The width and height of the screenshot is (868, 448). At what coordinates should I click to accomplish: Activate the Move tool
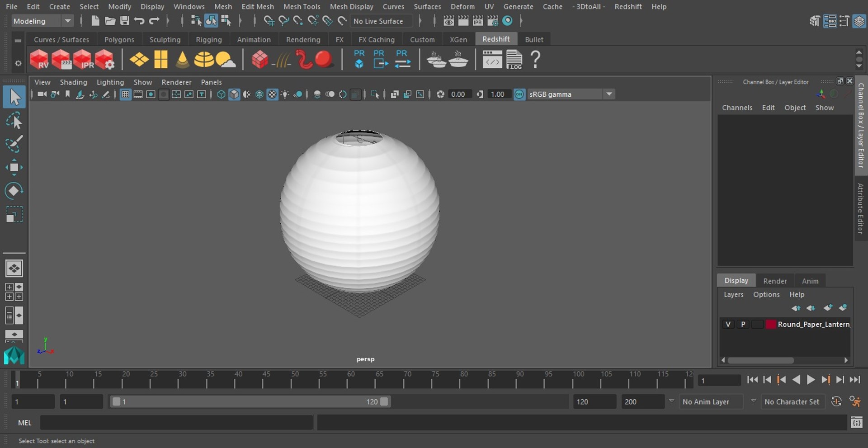pos(14,167)
